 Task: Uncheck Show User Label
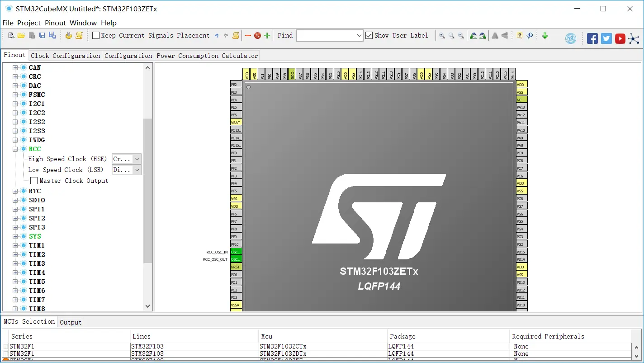click(369, 35)
